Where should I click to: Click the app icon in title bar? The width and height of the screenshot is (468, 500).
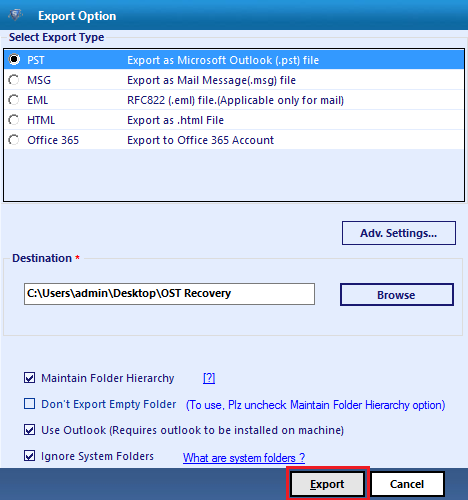click(x=15, y=15)
